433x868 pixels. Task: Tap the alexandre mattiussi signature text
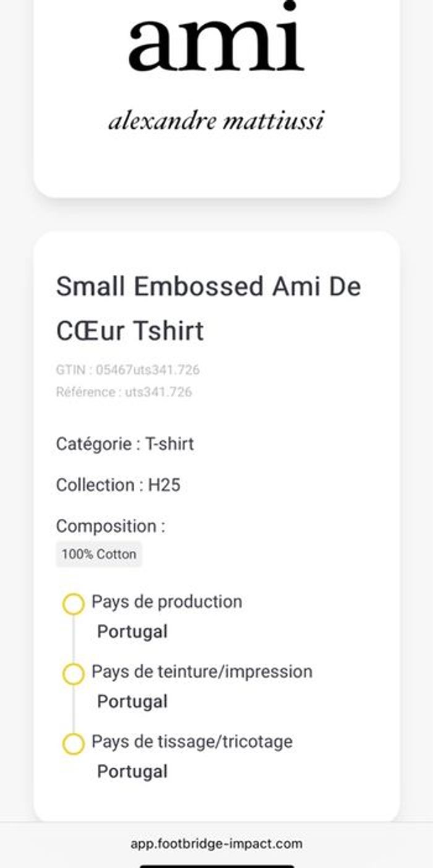(x=216, y=120)
